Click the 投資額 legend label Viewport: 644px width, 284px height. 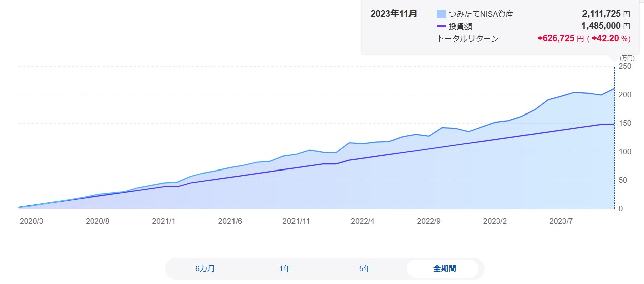[x=460, y=26]
